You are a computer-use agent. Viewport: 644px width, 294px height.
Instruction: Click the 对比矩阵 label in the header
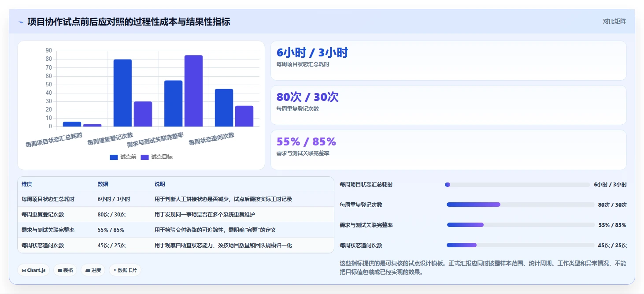[614, 21]
